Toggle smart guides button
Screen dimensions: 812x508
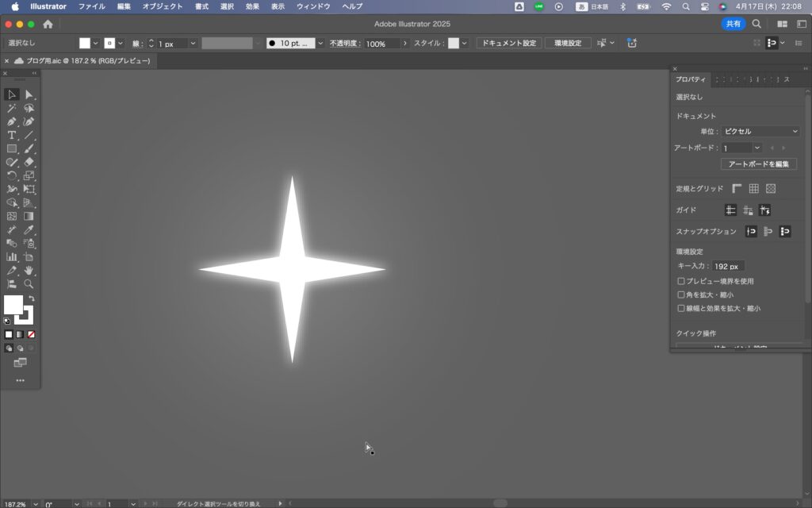coord(765,210)
